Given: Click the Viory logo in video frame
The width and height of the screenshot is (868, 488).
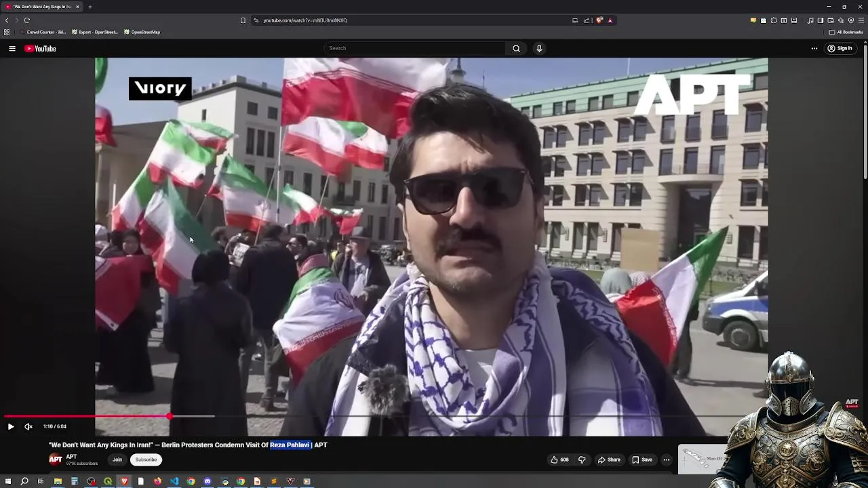Looking at the screenshot, I should [160, 88].
